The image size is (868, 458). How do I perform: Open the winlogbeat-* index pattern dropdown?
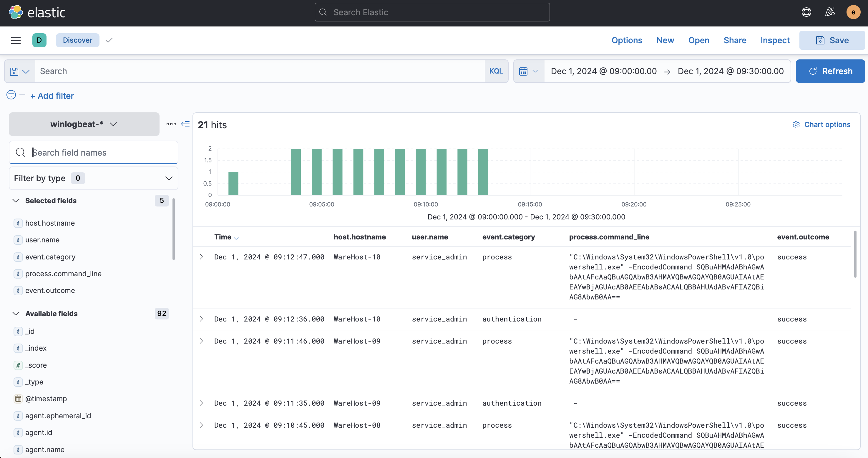tap(84, 124)
